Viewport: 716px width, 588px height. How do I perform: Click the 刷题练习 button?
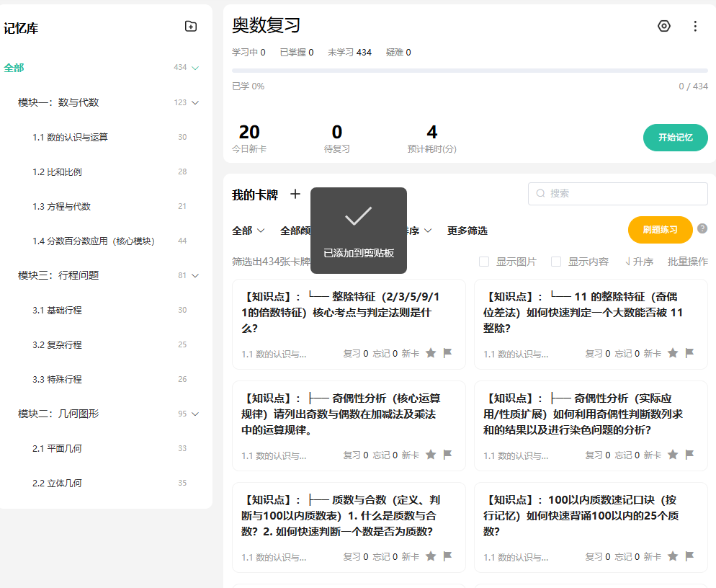click(x=661, y=230)
